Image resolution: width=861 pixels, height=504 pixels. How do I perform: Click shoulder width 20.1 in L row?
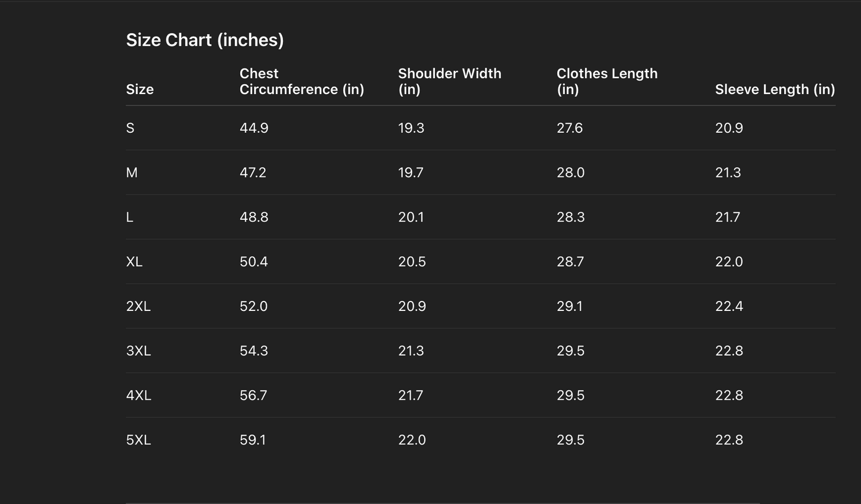tap(411, 217)
